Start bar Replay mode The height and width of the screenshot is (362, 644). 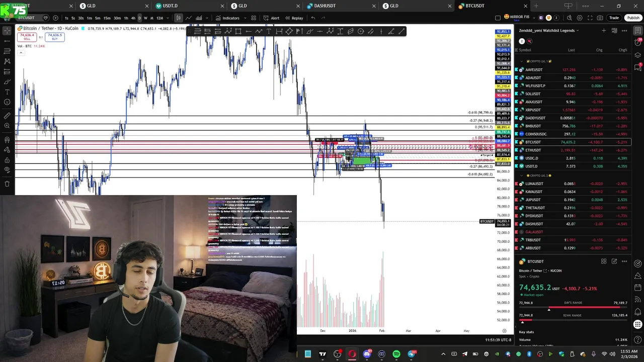click(294, 18)
